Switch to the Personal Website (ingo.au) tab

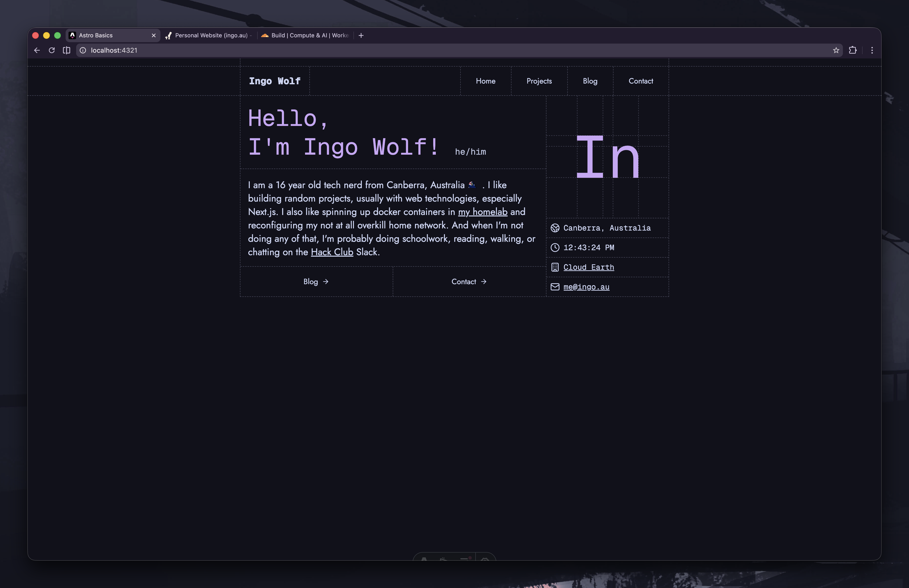211,35
